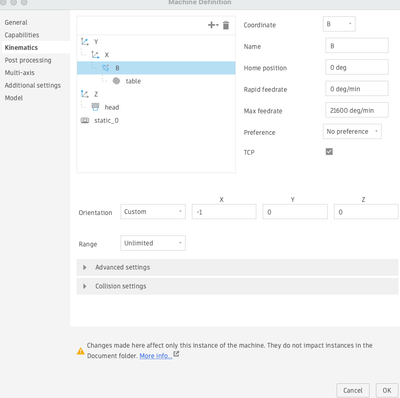
Task: Click the add kinematics element plus icon
Action: [x=213, y=25]
